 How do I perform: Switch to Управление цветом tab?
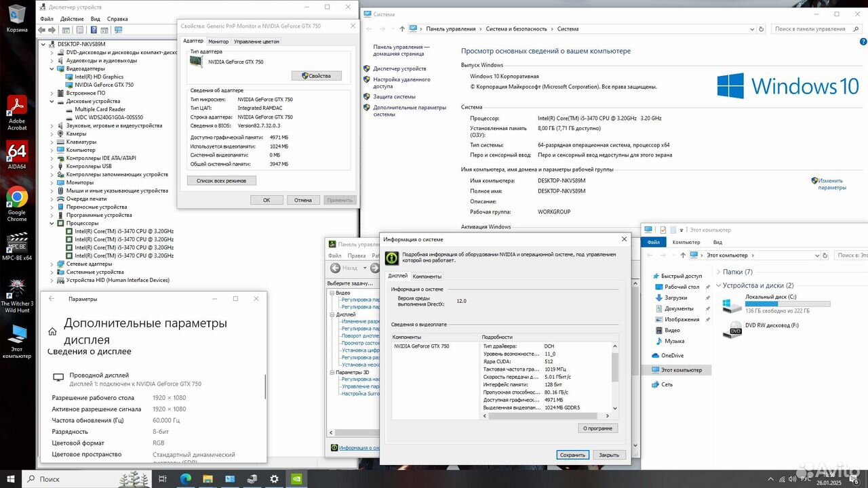point(256,41)
